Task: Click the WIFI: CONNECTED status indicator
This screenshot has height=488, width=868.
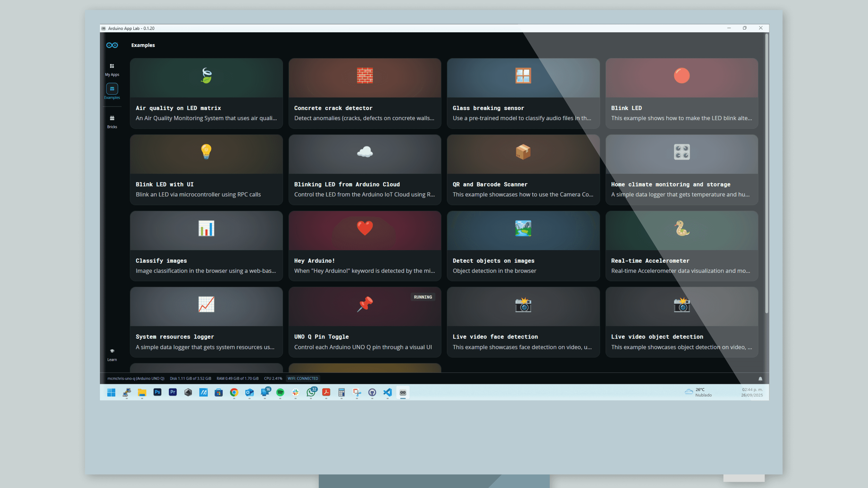Action: click(303, 378)
